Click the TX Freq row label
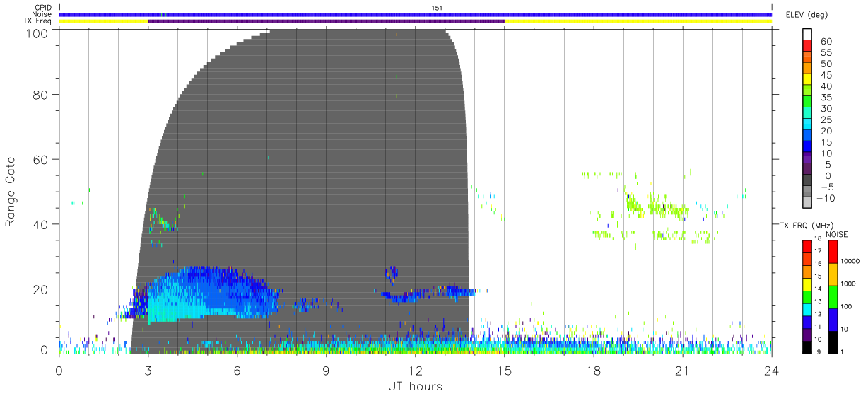This screenshot has height=401, width=868. click(38, 21)
